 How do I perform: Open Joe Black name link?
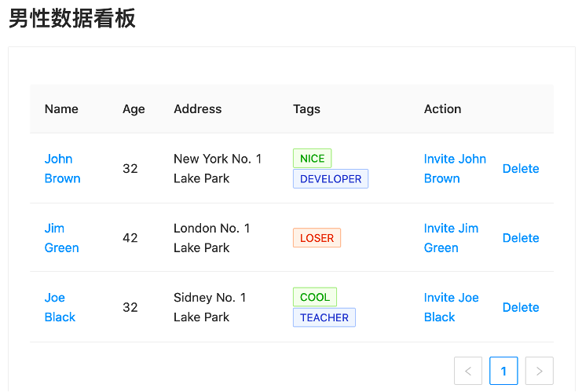click(x=60, y=307)
